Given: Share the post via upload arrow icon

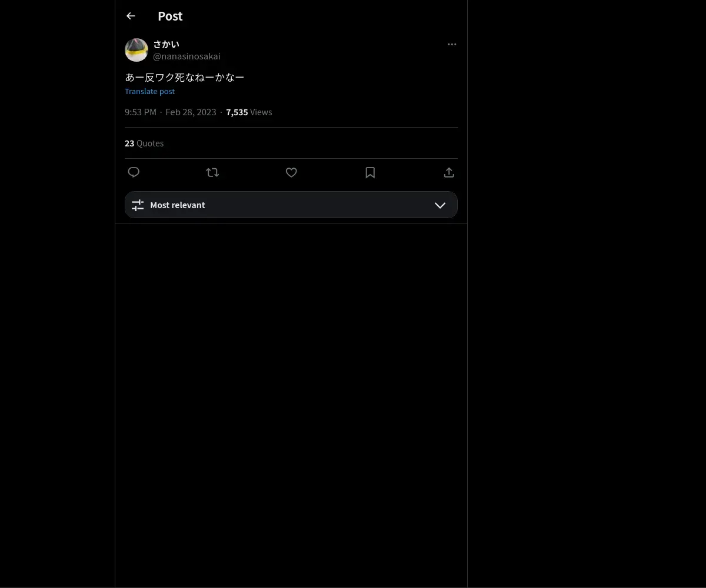Looking at the screenshot, I should point(449,172).
